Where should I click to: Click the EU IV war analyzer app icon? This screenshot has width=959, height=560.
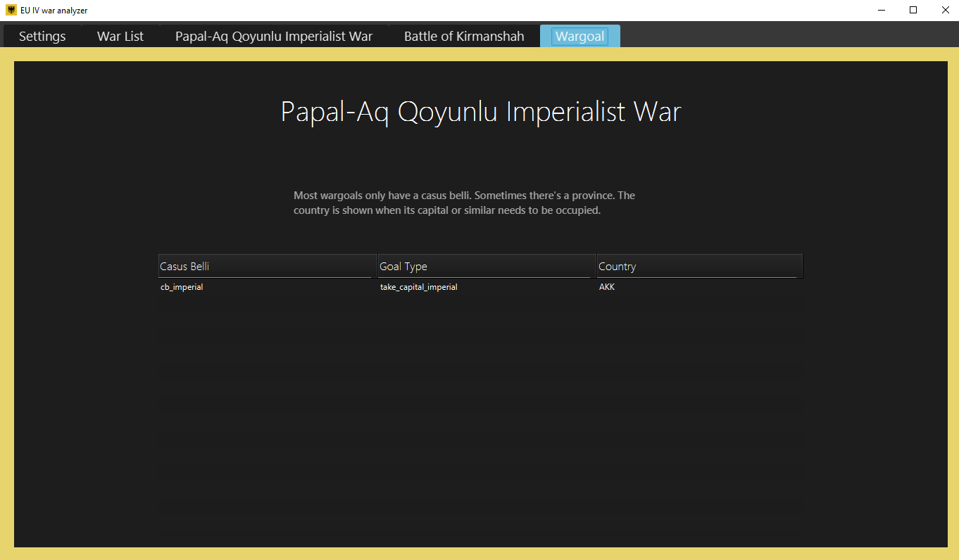pos(11,11)
